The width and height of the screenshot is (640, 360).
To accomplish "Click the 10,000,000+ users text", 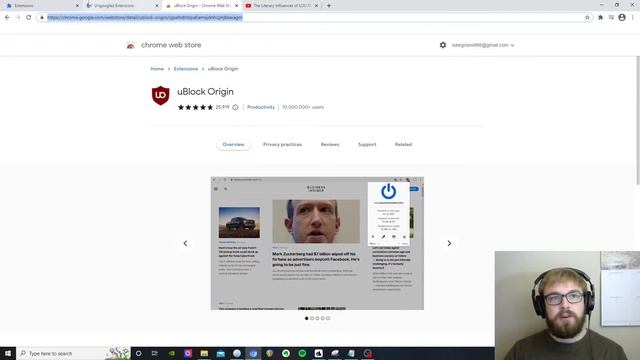I will click(303, 107).
